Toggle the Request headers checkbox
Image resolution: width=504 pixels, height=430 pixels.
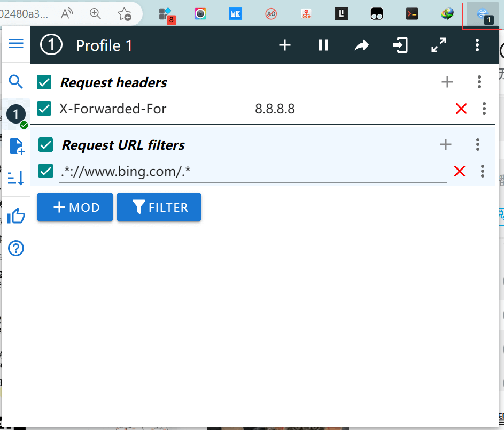[44, 82]
